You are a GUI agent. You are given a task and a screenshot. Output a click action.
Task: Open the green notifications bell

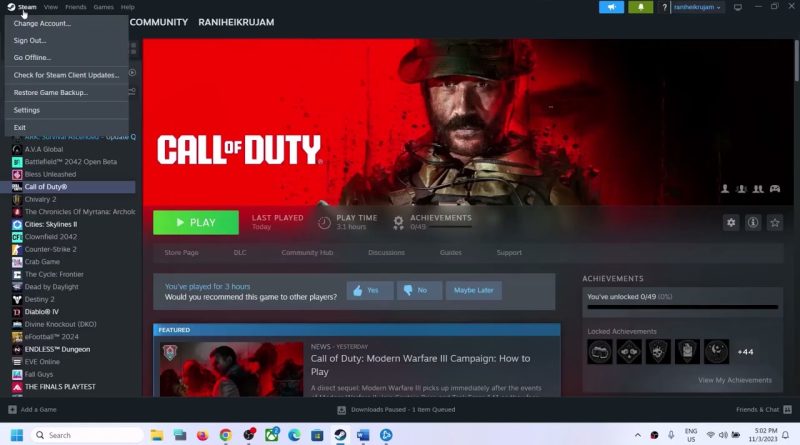(640, 7)
